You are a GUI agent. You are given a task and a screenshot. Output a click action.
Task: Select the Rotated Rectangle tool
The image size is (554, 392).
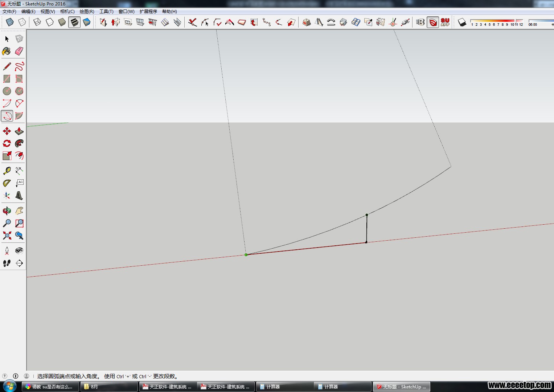[19, 79]
